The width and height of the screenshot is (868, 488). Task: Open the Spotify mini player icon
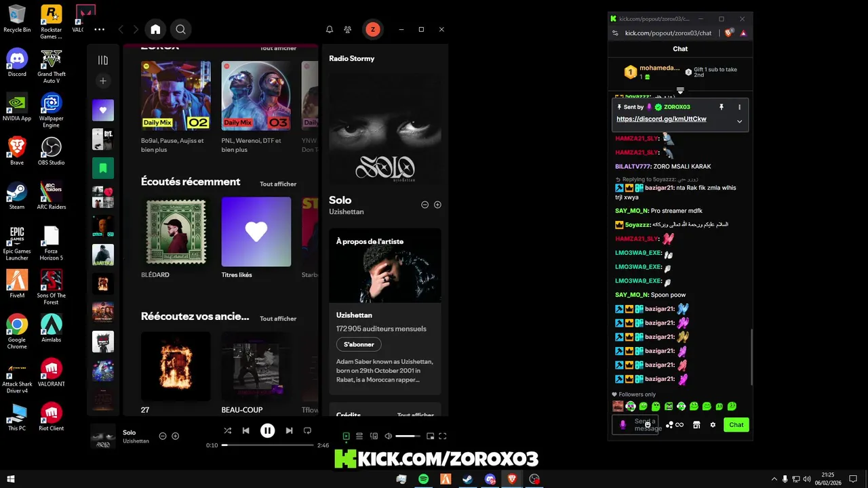[x=429, y=436]
